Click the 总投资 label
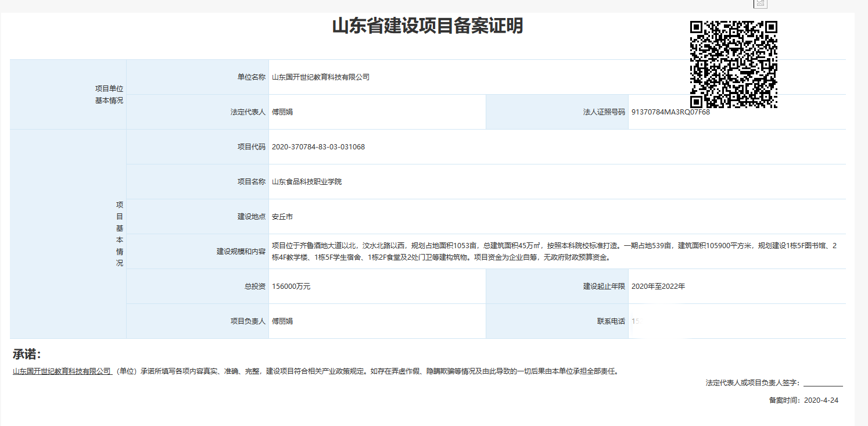868x426 pixels. click(254, 287)
